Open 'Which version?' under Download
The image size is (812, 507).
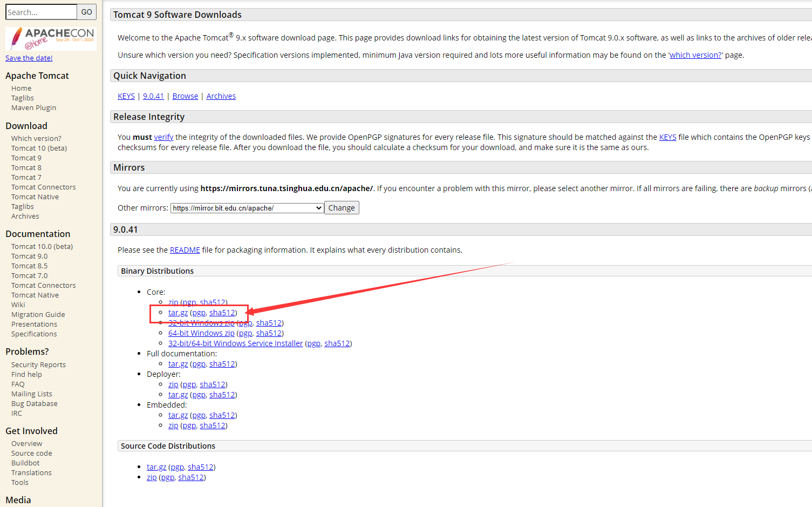click(36, 138)
